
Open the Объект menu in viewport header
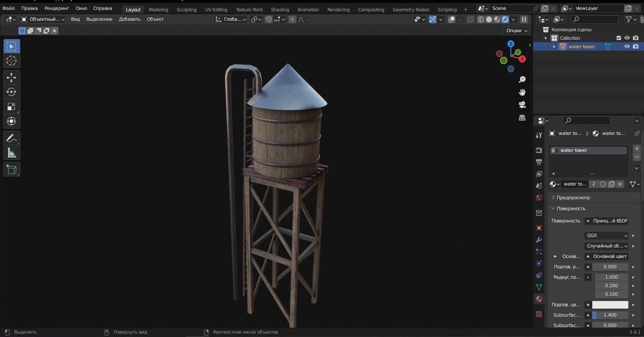(x=155, y=19)
